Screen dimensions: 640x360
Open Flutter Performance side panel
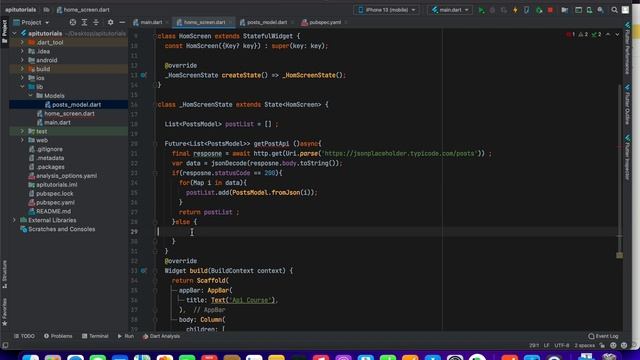click(x=627, y=48)
